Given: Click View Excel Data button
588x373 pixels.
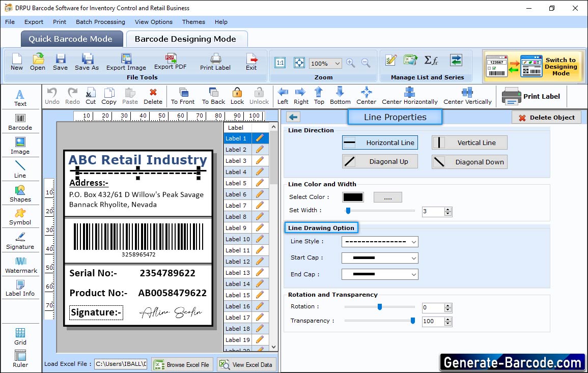Looking at the screenshot, I should pyautogui.click(x=246, y=364).
